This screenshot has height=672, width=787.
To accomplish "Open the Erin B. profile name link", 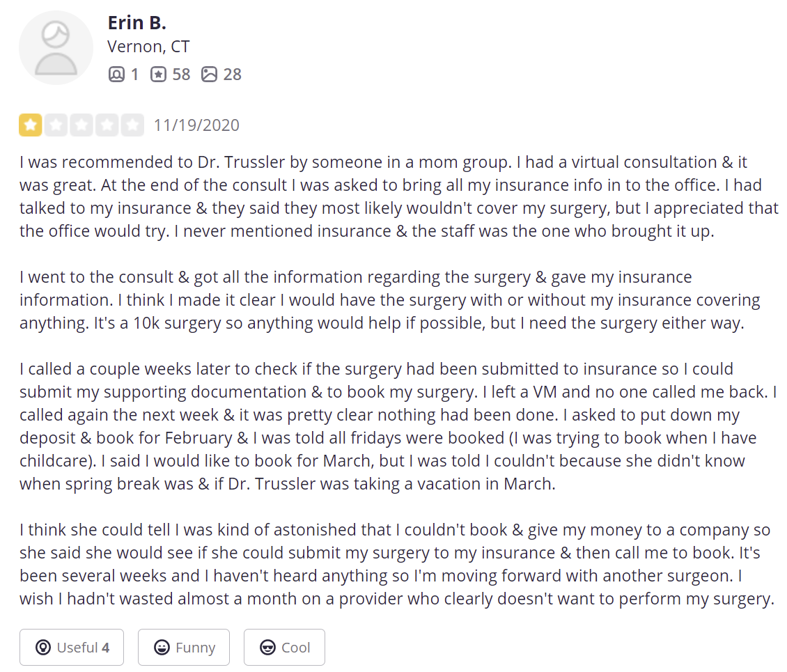I will coord(137,22).
